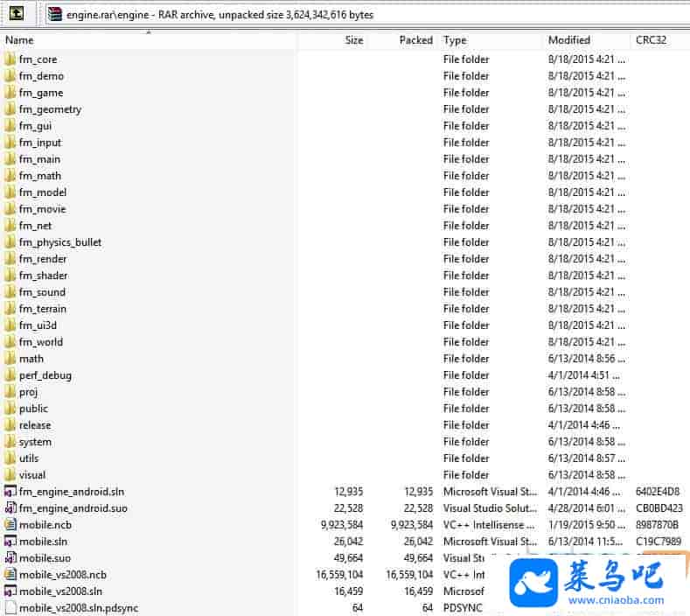Select the fm_geometry folder icon
This screenshot has width=690, height=616.
(x=10, y=108)
